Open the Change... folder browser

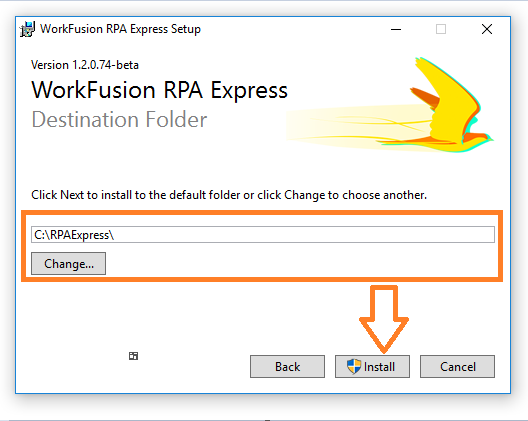(x=68, y=264)
